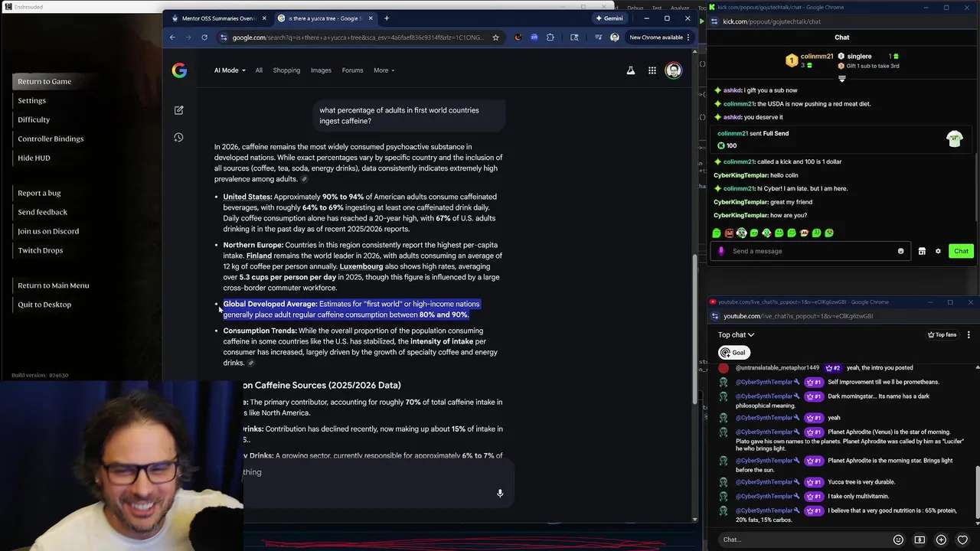
Task: Open Gemini button in Chrome title bar
Action: pos(609,18)
